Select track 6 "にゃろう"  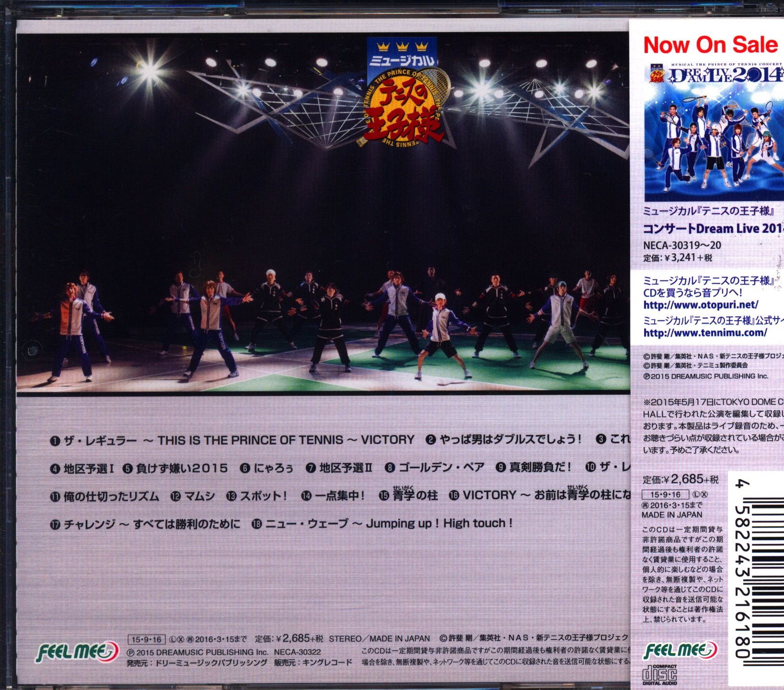coord(267,468)
